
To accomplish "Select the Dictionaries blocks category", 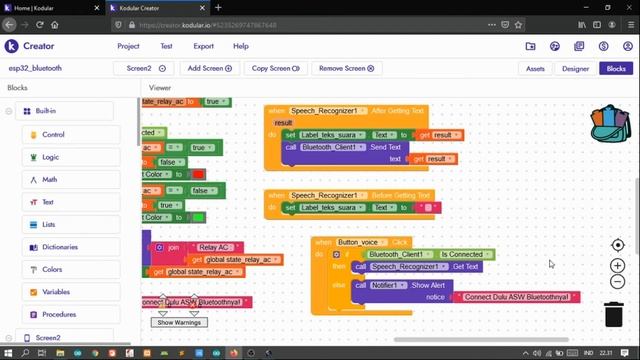I will coord(71,247).
